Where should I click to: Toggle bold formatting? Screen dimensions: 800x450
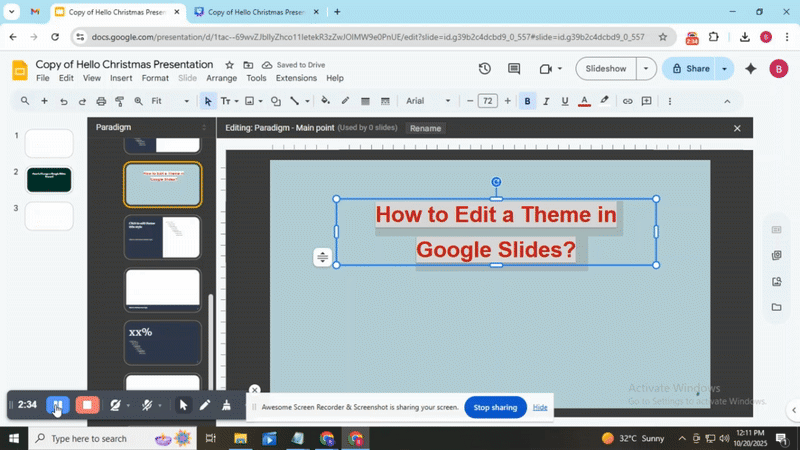528,101
